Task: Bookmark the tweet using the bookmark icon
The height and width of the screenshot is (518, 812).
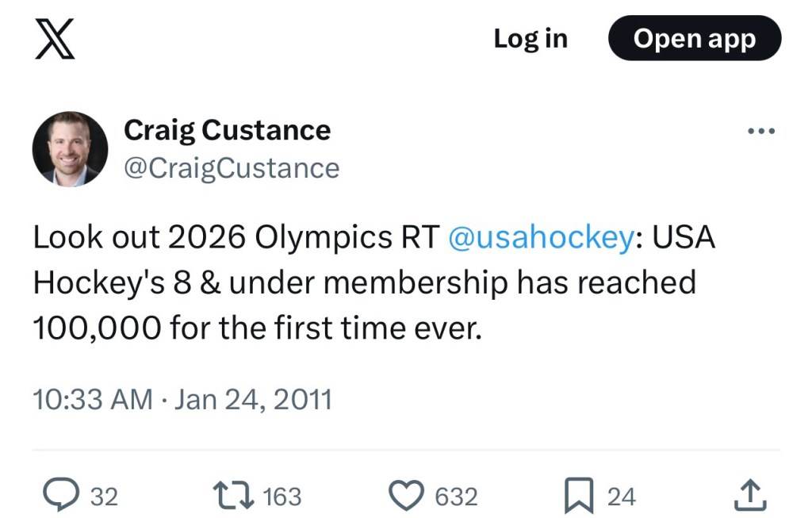Action: point(580,497)
